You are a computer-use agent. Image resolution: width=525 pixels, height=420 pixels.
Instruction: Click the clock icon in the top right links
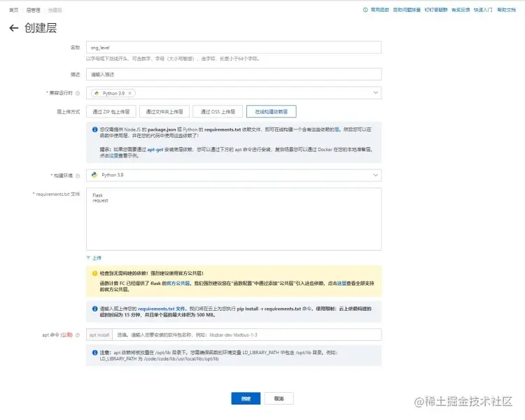(365, 10)
